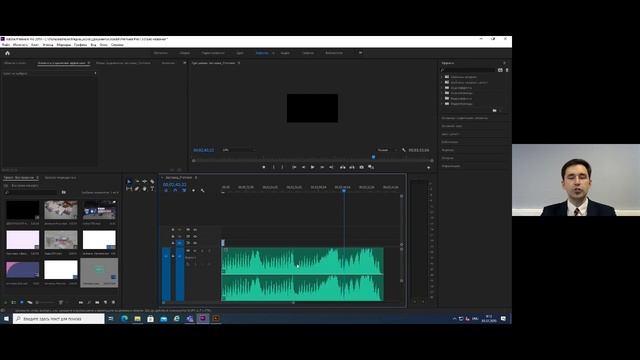The width and height of the screenshot is (640, 360).
Task: Open the collapsed History panel on right
Action: [447, 158]
